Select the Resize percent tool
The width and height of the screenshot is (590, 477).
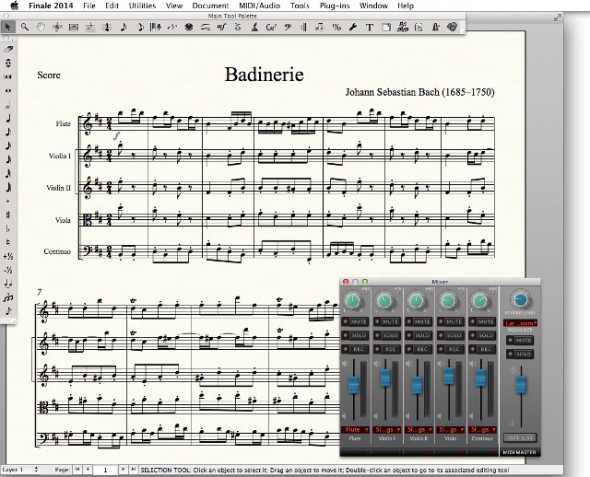pyautogui.click(x=336, y=27)
